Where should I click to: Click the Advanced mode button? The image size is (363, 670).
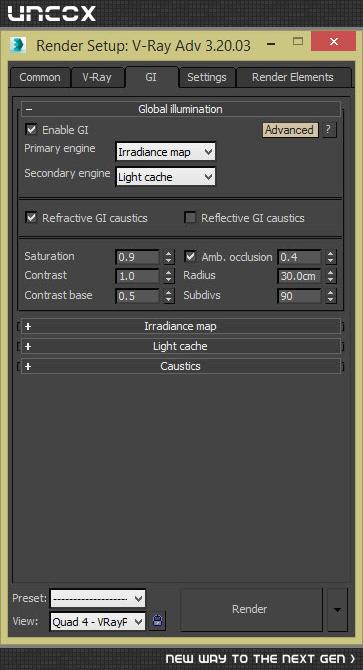pos(290,130)
